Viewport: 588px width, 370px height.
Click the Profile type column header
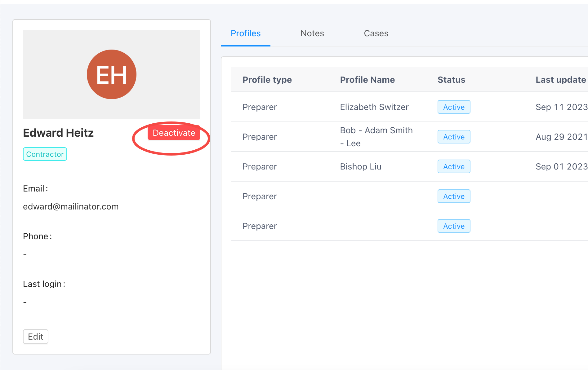point(267,80)
